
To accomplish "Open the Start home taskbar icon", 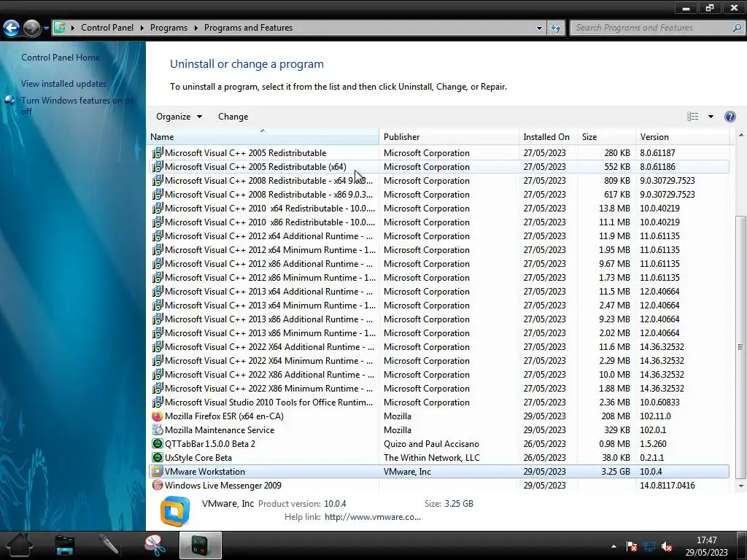I will coord(20,545).
